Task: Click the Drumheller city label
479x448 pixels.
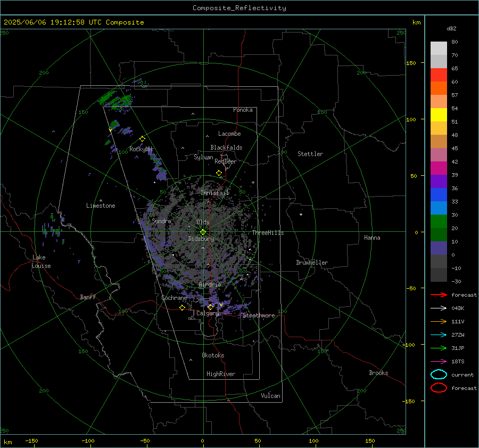Action: tap(312, 263)
